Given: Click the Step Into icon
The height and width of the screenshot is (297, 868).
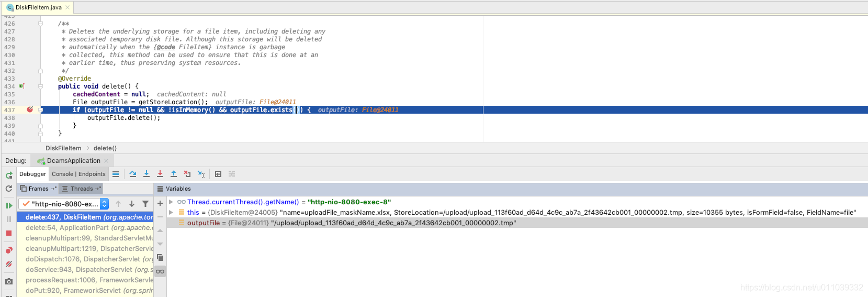Looking at the screenshot, I should [146, 174].
